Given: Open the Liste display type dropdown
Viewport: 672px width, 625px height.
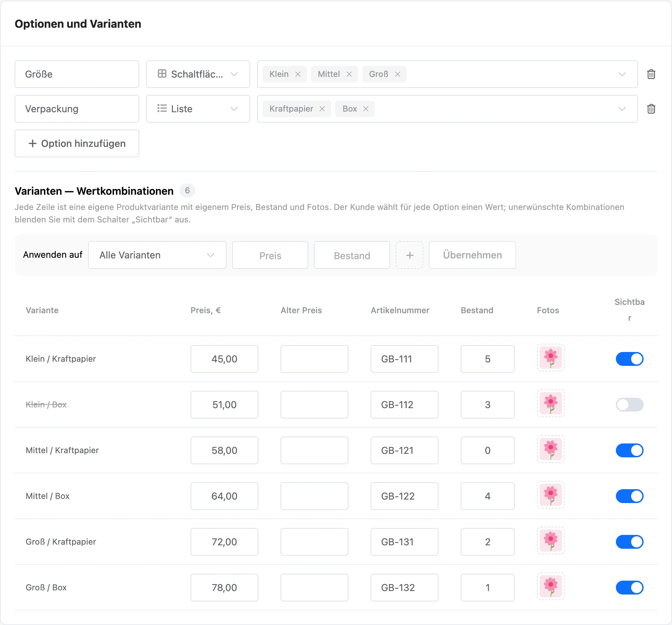Looking at the screenshot, I should pyautogui.click(x=198, y=109).
